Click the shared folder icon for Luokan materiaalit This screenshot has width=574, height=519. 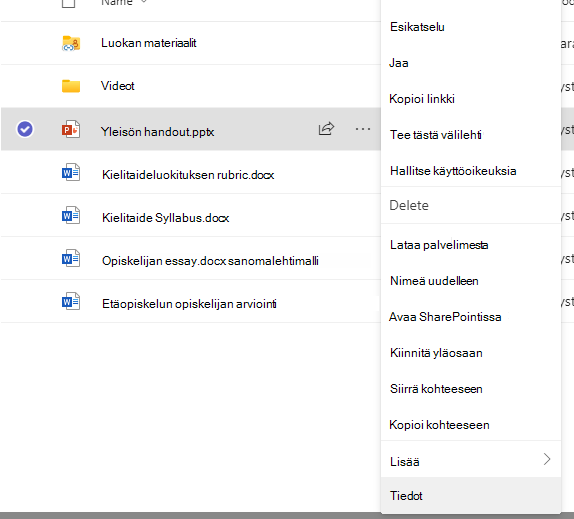(x=71, y=43)
